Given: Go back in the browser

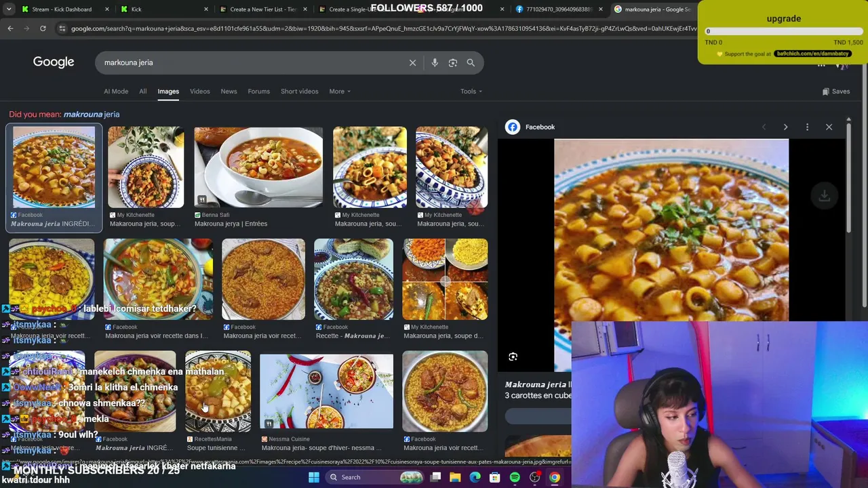Looking at the screenshot, I should pos(10,28).
